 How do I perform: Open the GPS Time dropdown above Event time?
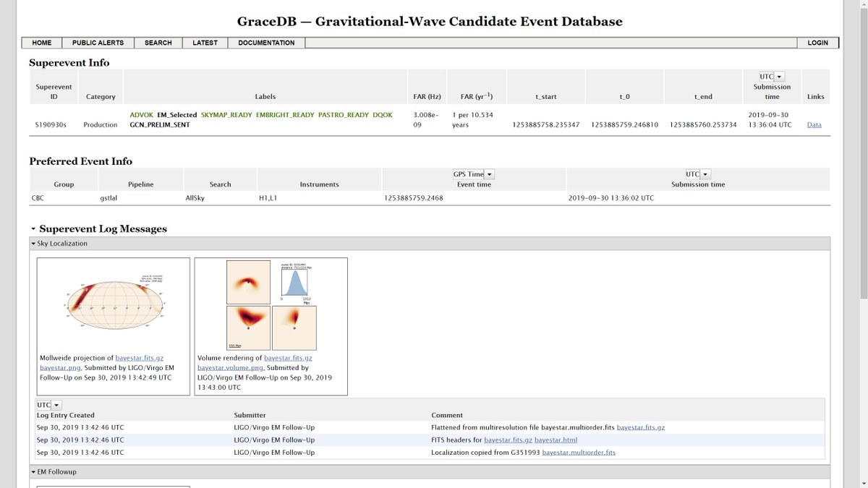pyautogui.click(x=474, y=174)
